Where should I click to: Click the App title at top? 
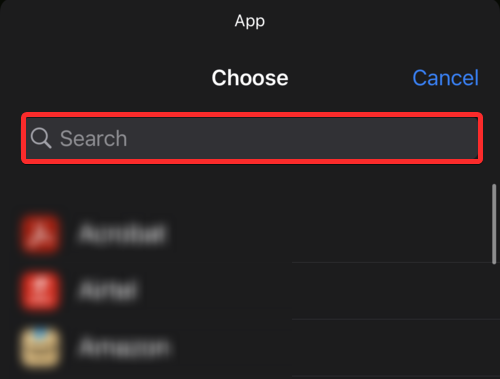250,21
